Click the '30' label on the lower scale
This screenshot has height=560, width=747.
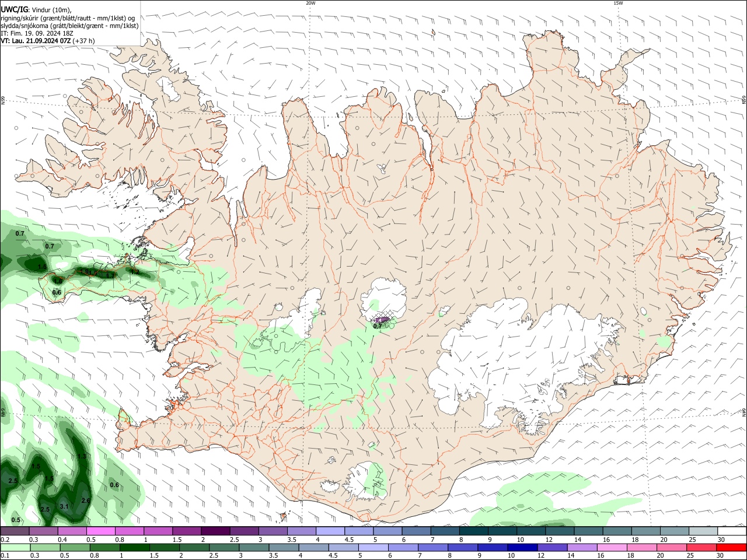(x=721, y=555)
